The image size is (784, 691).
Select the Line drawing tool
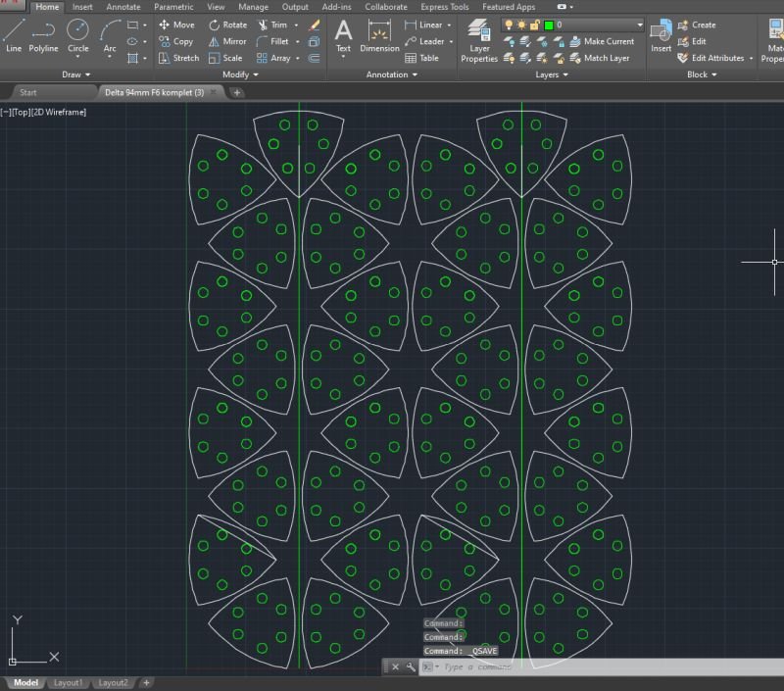point(14,35)
